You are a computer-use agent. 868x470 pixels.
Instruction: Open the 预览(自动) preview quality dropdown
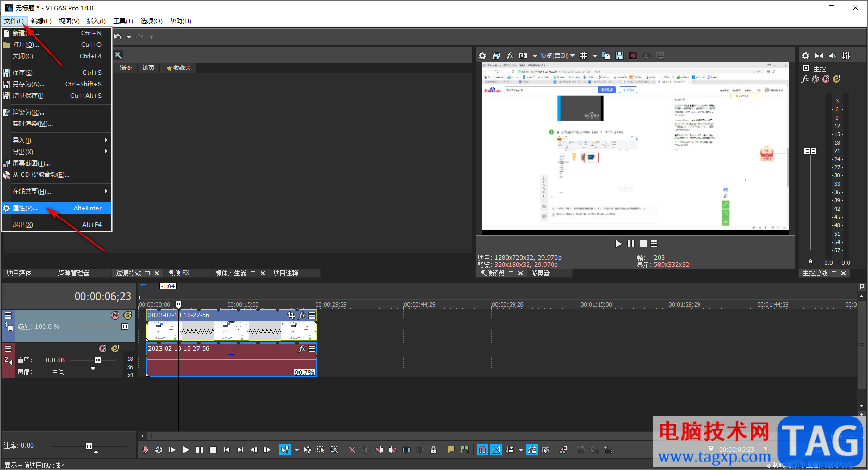coord(557,56)
